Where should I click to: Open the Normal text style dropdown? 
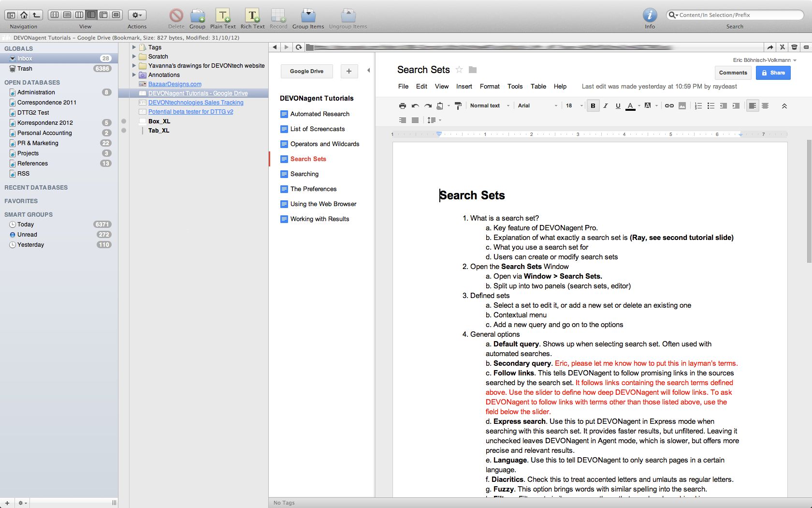click(490, 105)
